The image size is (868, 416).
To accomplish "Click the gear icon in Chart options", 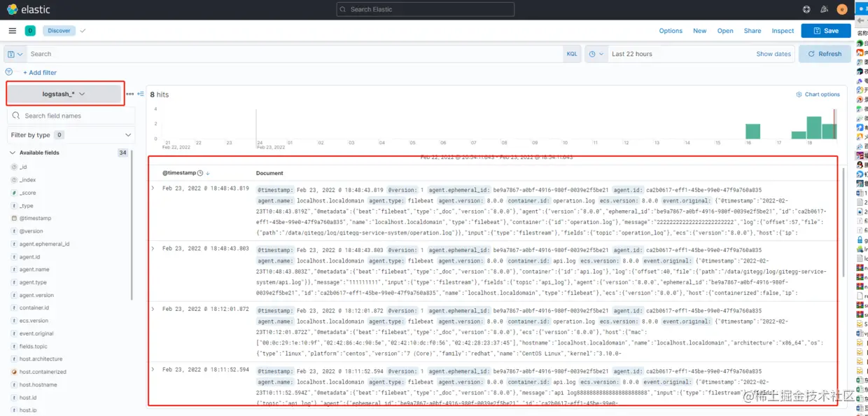I will 799,95.
